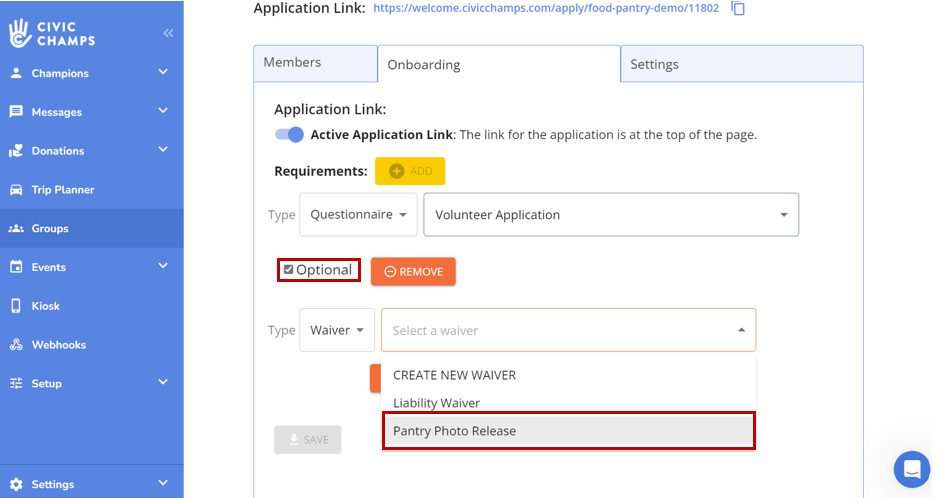
Task: Click the Kiosk tablet icon
Action: [x=16, y=306]
